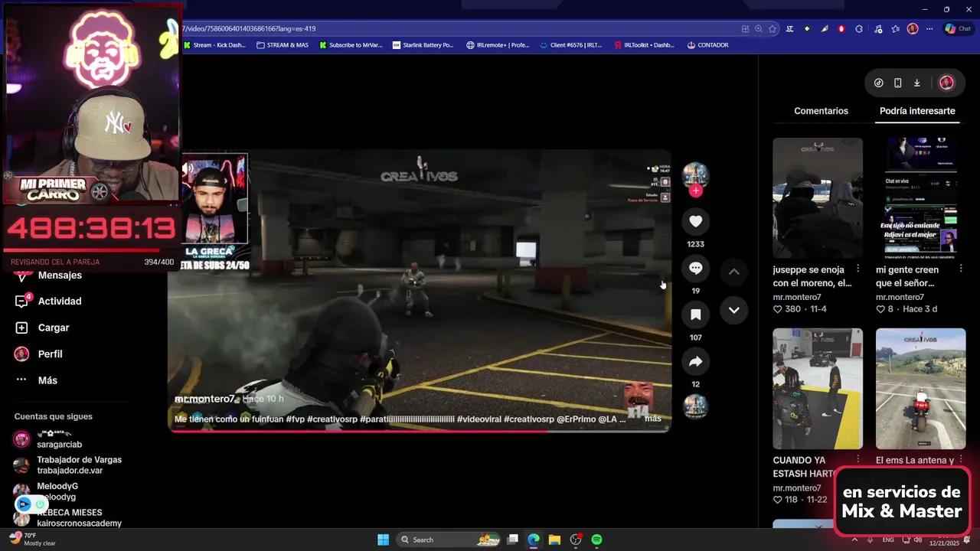Click the TikTok coin icon in top pill
This screenshot has width=980, height=551.
tap(879, 83)
